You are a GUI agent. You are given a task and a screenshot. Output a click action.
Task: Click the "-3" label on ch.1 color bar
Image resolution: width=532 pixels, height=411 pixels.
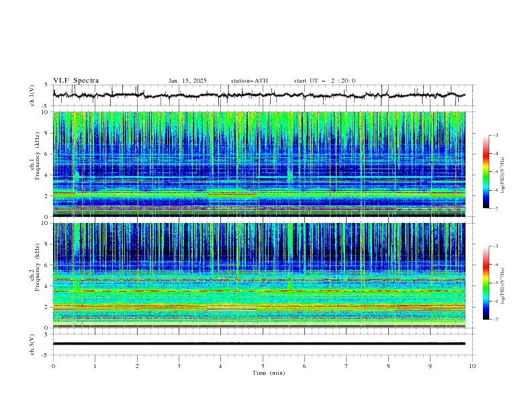tap(495, 135)
